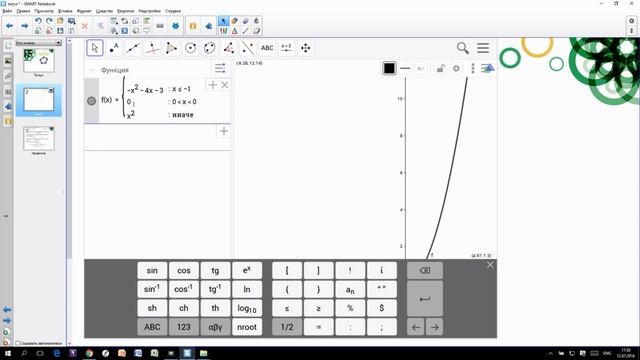The width and height of the screenshot is (640, 360).
Task: Open menu arrow on page 2 thumbnail
Action: tap(51, 90)
